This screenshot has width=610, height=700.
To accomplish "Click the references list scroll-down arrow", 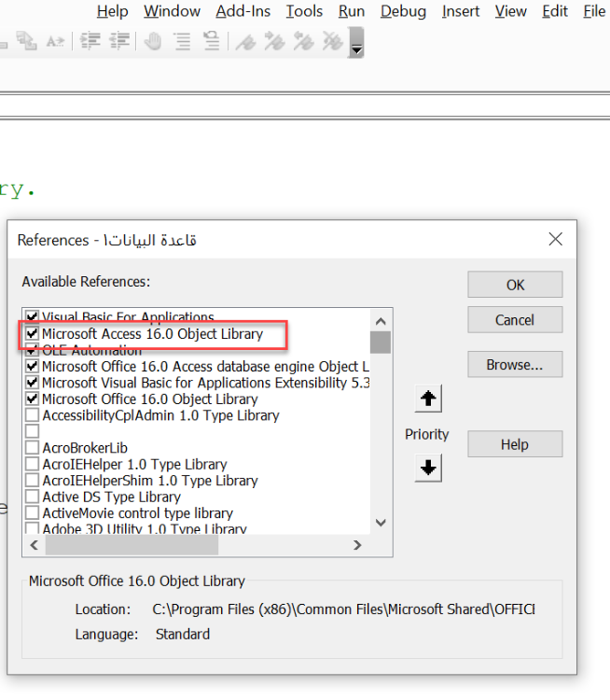I will (381, 523).
